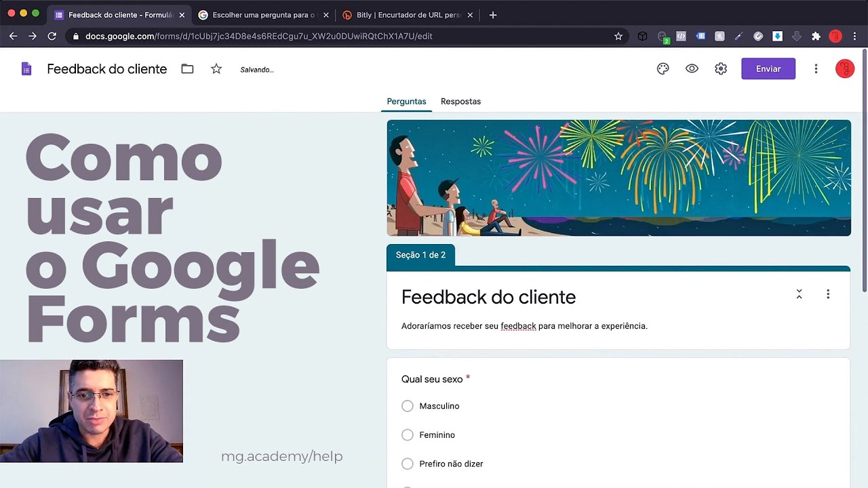868x488 pixels.
Task: Click the fireworks header image
Action: coord(618,178)
